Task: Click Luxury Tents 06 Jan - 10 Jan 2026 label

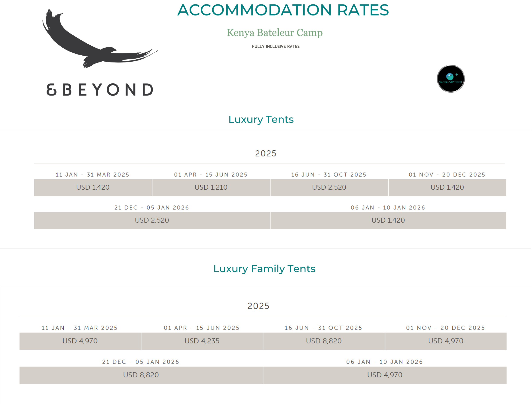Action: pos(388,208)
